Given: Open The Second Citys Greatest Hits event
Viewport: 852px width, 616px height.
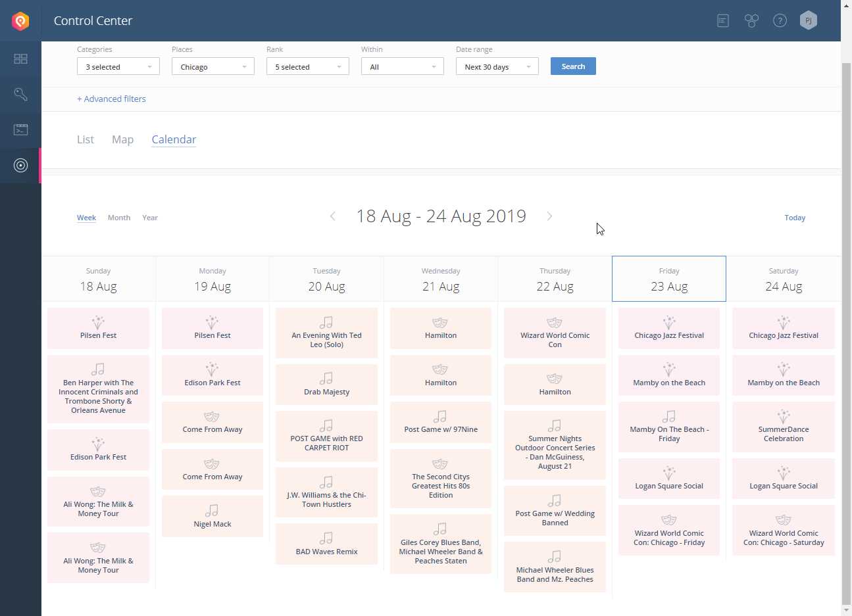Looking at the screenshot, I should point(441,479).
